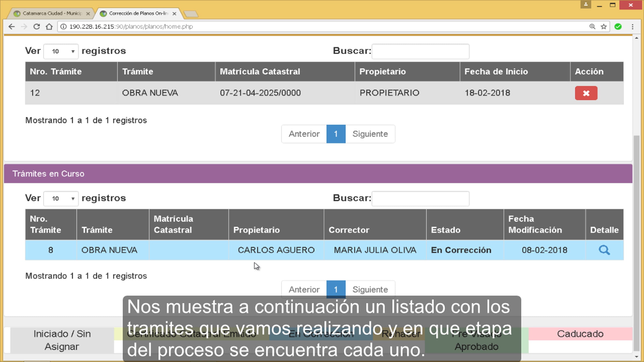644x362 pixels.
Task: Click Anterior in Trámites en Curso pagination
Action: coord(304,289)
